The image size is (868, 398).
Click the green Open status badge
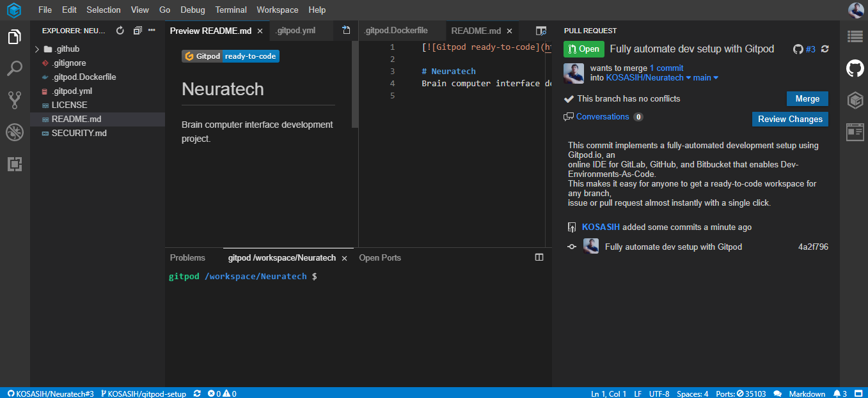click(x=584, y=49)
